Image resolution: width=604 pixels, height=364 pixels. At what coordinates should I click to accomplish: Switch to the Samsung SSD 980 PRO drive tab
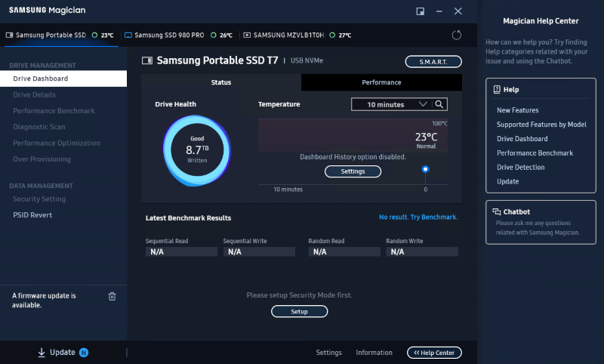click(178, 35)
